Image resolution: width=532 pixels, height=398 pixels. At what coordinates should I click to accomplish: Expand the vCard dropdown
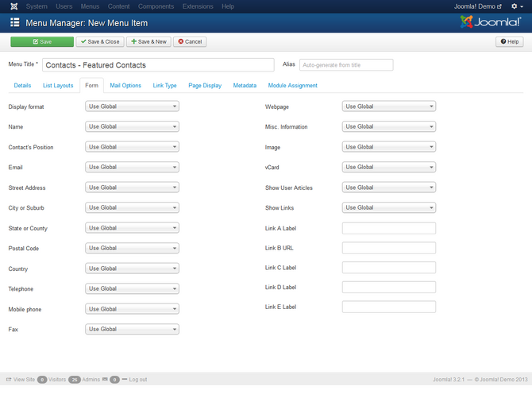click(x=388, y=167)
